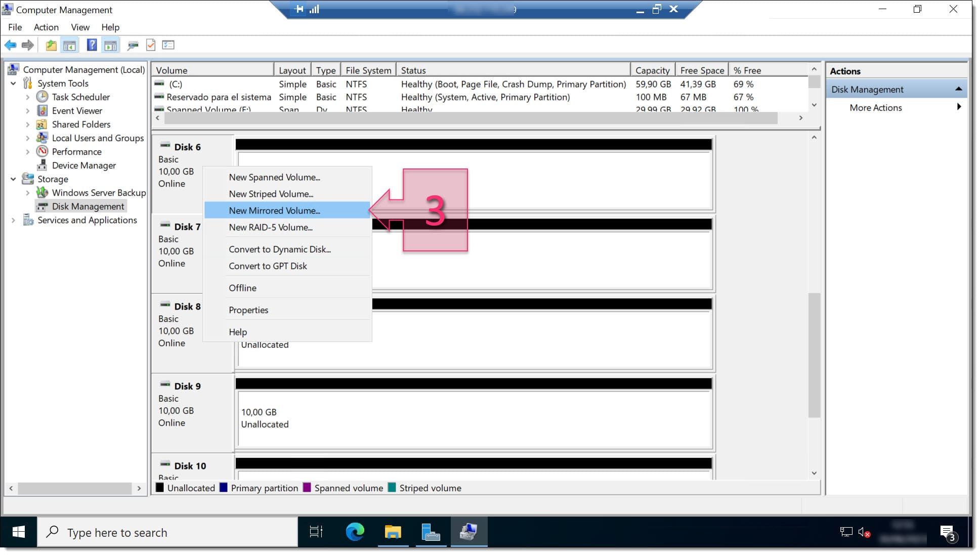Screen dimensions: 980x555
Task: Collapse the Disk Management actions section
Action: click(958, 89)
